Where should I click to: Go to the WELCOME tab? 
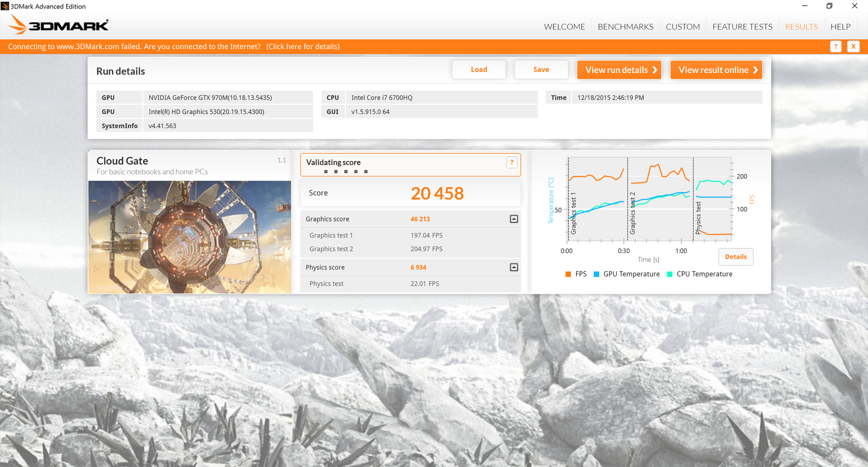pyautogui.click(x=564, y=27)
